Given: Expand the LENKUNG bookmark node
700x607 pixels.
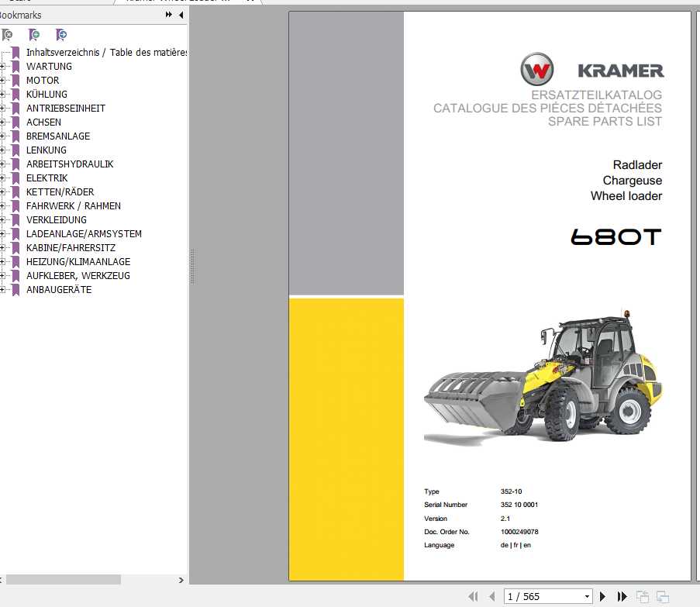Looking at the screenshot, I should pyautogui.click(x=2, y=150).
